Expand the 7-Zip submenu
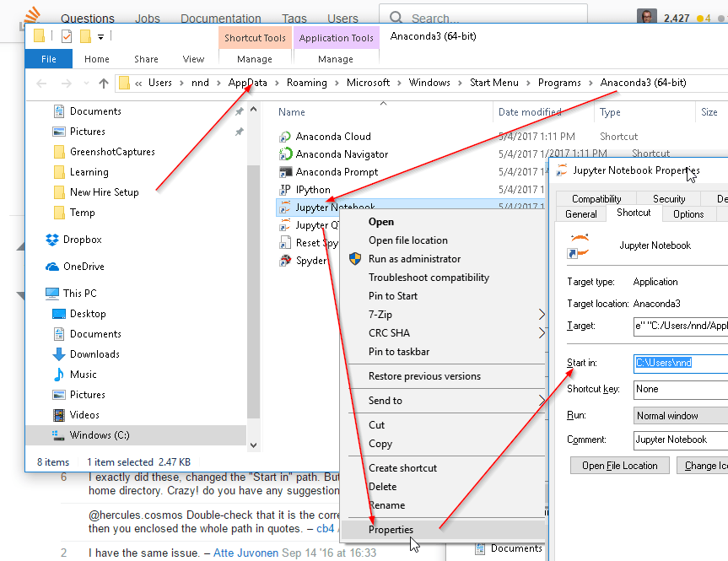Screen dimensions: 728x561 [x=541, y=315]
